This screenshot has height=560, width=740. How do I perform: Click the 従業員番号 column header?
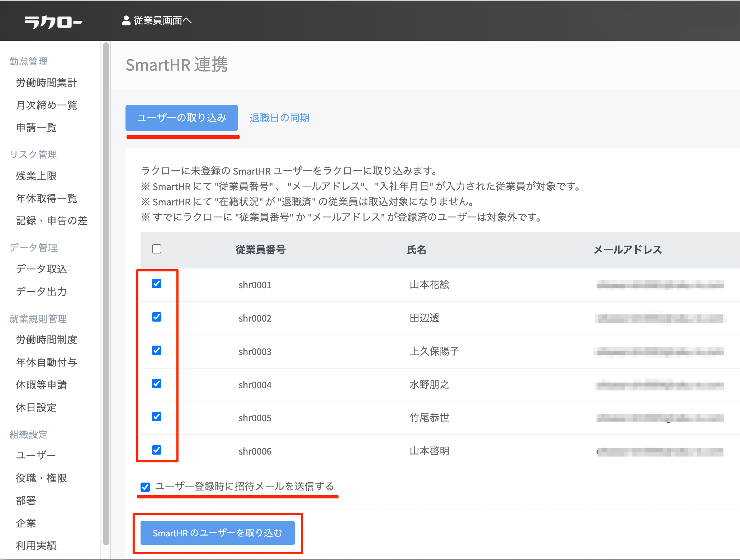coord(261,250)
